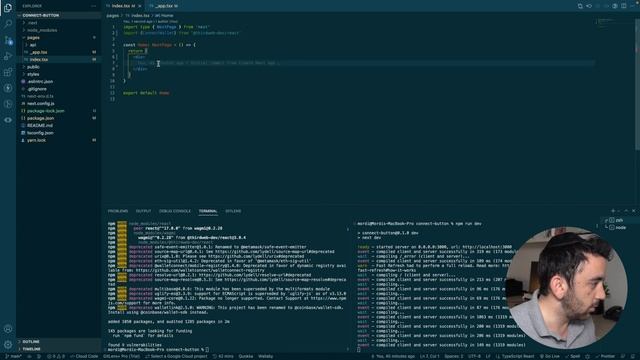640x360 pixels.
Task: Click the new terminal plus icon
Action: tap(613, 211)
